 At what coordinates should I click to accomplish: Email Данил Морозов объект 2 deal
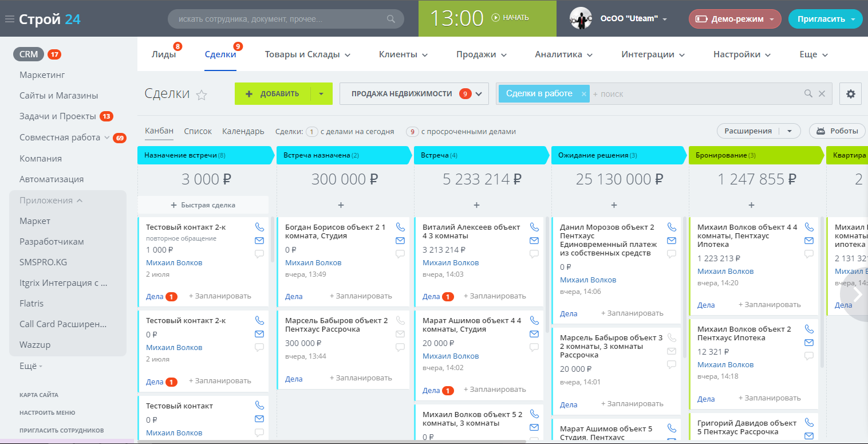[x=672, y=241]
